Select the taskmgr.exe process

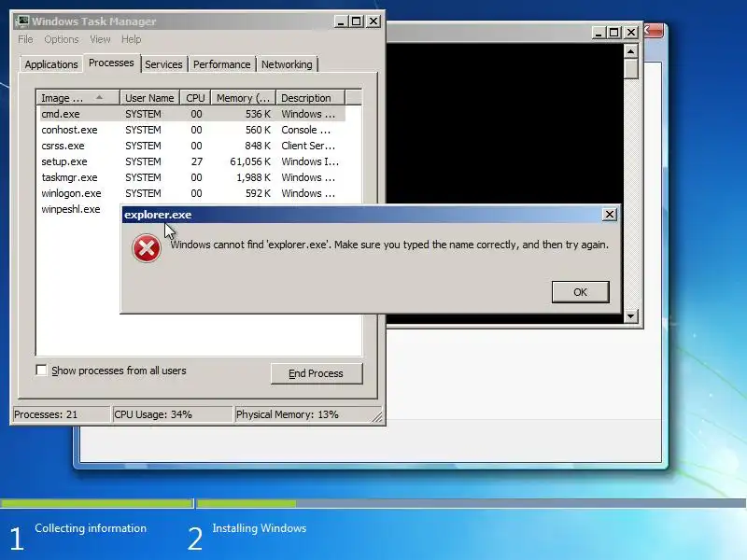point(191,177)
